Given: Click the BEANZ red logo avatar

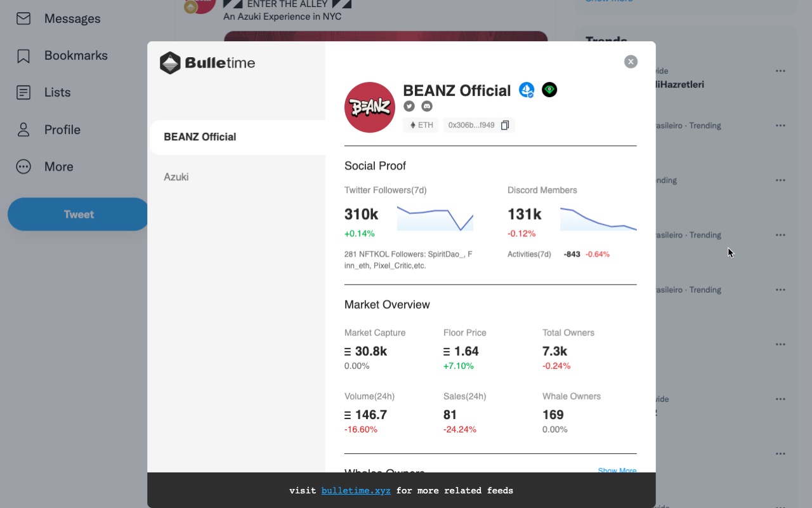Looking at the screenshot, I should [x=370, y=107].
